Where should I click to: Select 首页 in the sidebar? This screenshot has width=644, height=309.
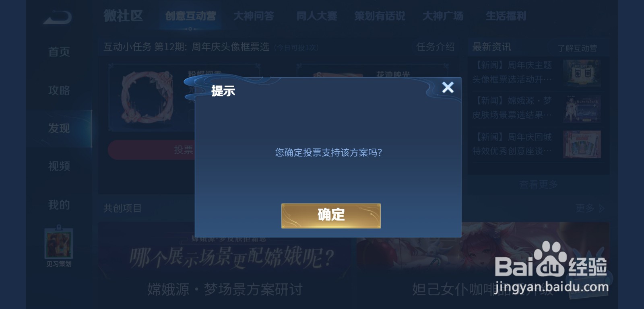pos(59,52)
